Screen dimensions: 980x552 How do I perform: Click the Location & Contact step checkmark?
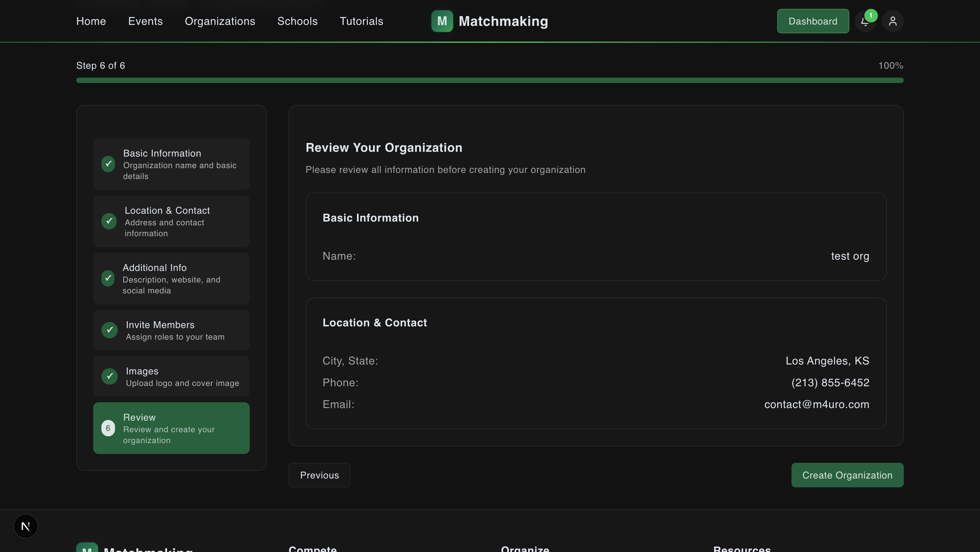[109, 221]
